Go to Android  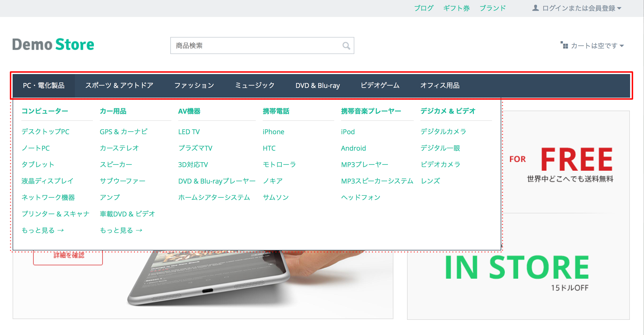(x=354, y=148)
